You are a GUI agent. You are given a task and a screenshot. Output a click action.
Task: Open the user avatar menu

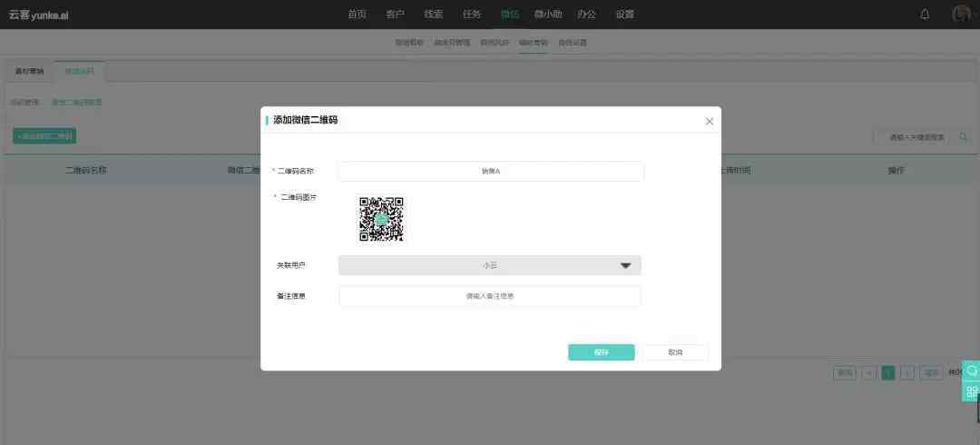click(x=963, y=15)
